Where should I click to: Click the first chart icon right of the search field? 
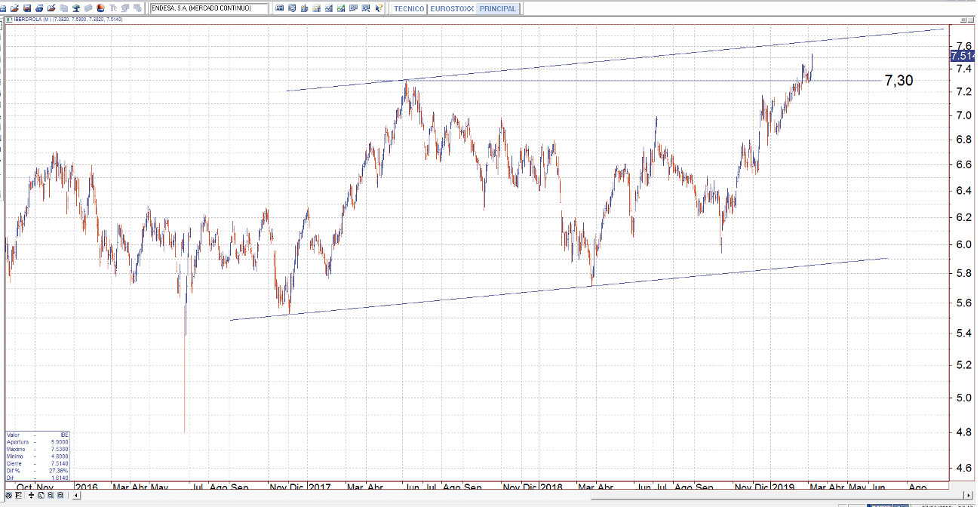click(279, 8)
